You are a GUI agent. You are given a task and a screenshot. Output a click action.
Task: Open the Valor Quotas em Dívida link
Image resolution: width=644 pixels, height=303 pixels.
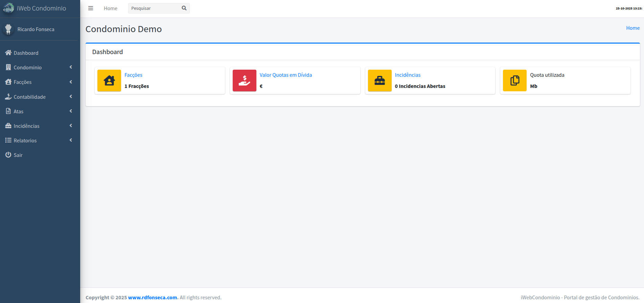285,75
